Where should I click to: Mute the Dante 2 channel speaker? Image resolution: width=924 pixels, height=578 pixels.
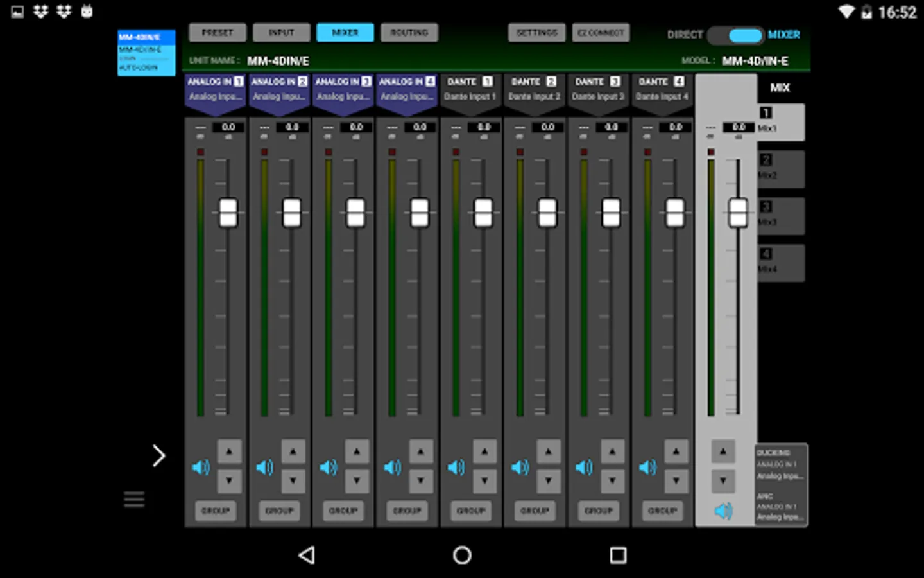[520, 467]
